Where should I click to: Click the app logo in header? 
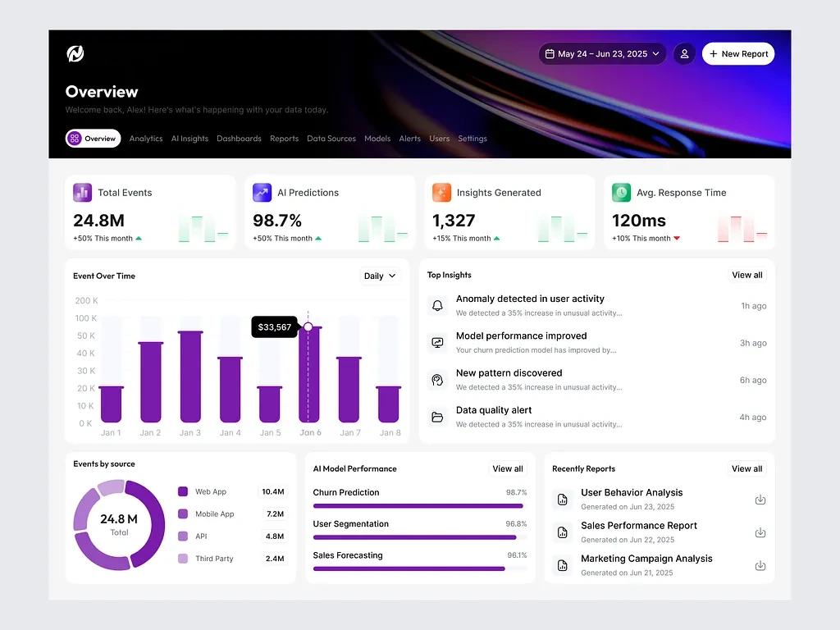point(75,53)
